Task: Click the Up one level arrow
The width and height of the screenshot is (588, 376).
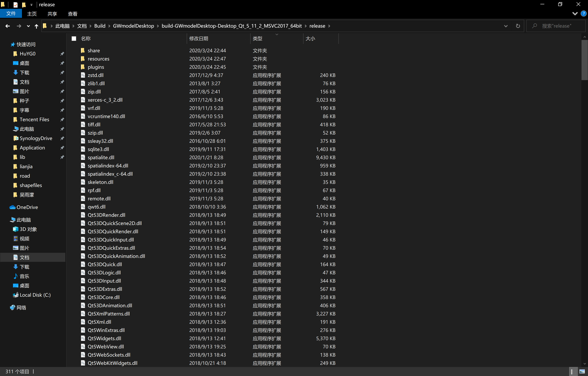Action: tap(36, 26)
